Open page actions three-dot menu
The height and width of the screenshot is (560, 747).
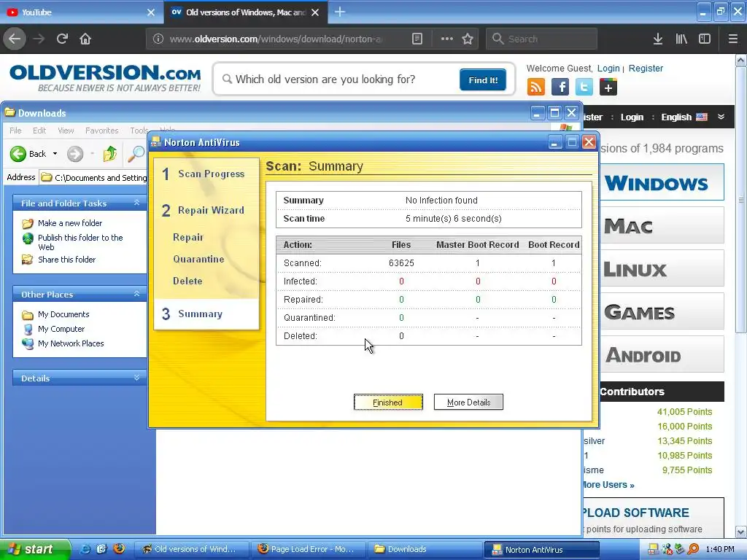(446, 39)
